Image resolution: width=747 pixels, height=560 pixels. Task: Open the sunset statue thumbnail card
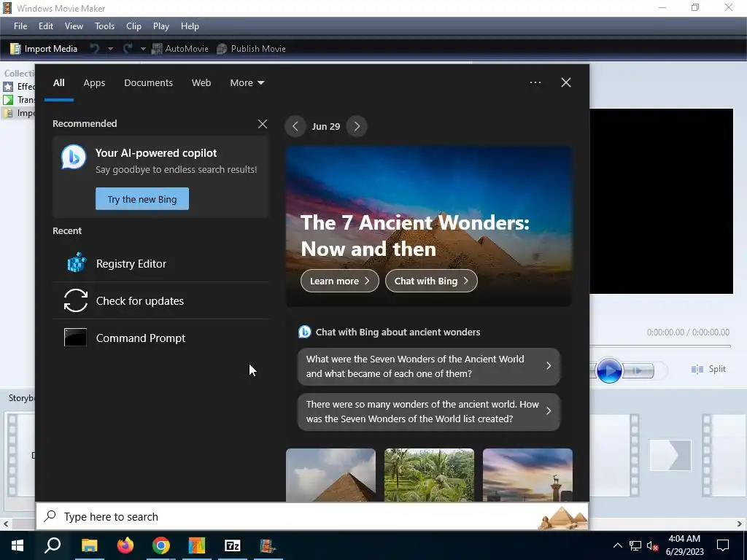[527, 475]
